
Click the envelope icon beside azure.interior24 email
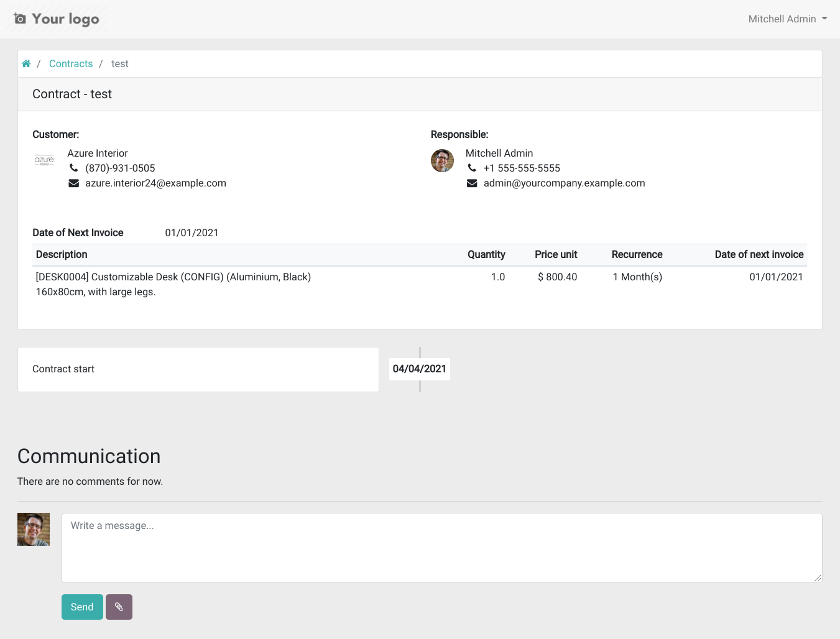(73, 183)
